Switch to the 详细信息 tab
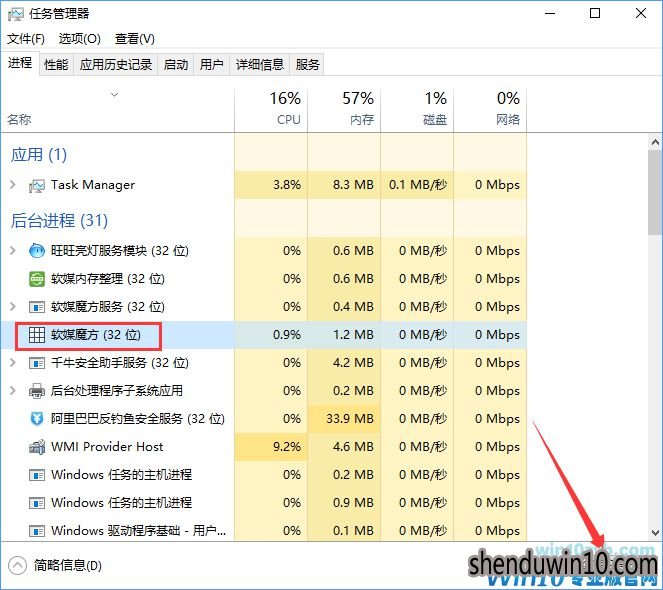The height and width of the screenshot is (590, 663). click(260, 65)
